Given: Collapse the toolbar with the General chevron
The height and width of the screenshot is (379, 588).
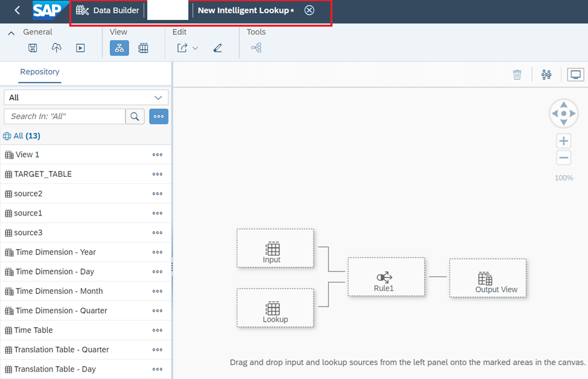Looking at the screenshot, I should (x=11, y=33).
